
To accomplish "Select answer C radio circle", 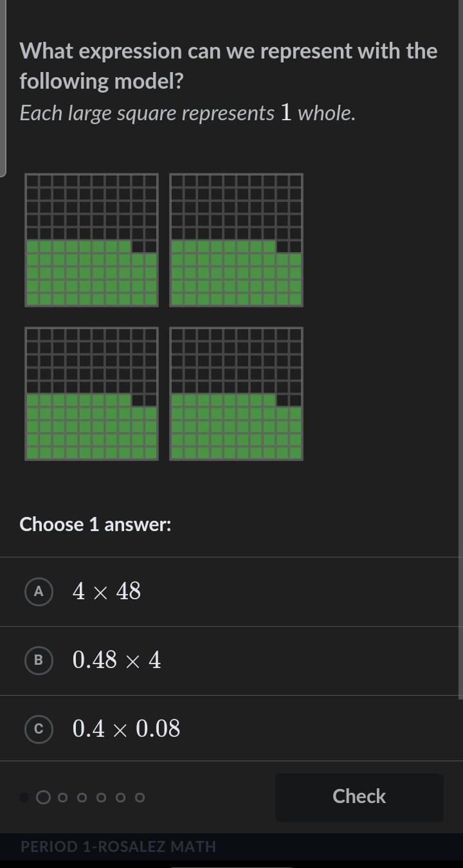I will [x=38, y=729].
